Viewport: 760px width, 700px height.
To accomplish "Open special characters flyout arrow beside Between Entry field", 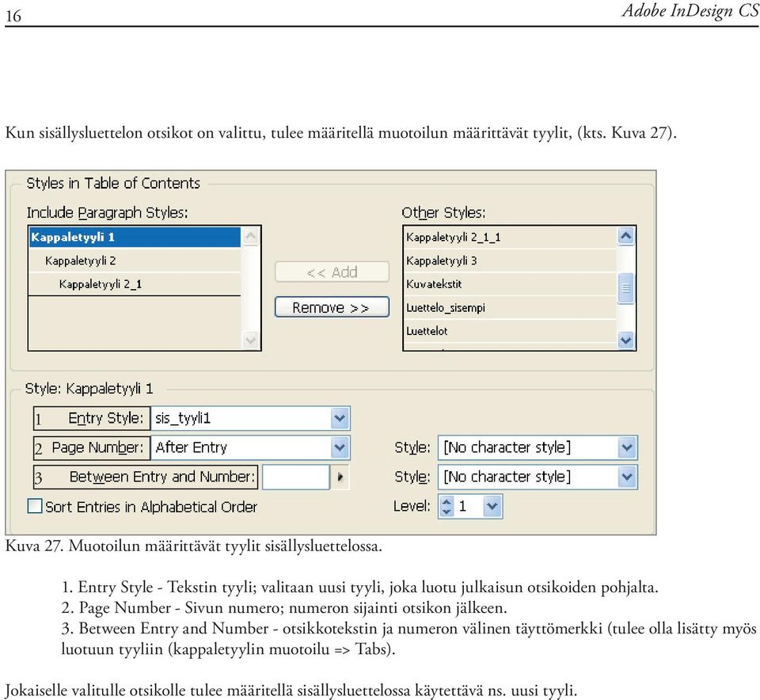I will (x=340, y=477).
